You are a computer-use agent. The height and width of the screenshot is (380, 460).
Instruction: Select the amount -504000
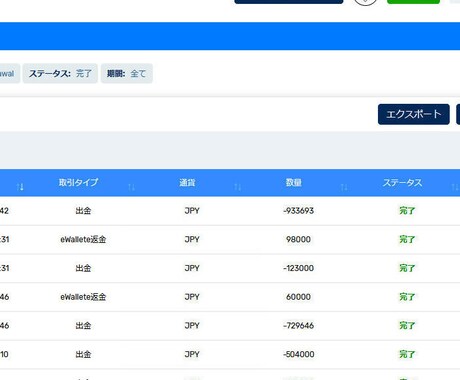[x=299, y=354]
